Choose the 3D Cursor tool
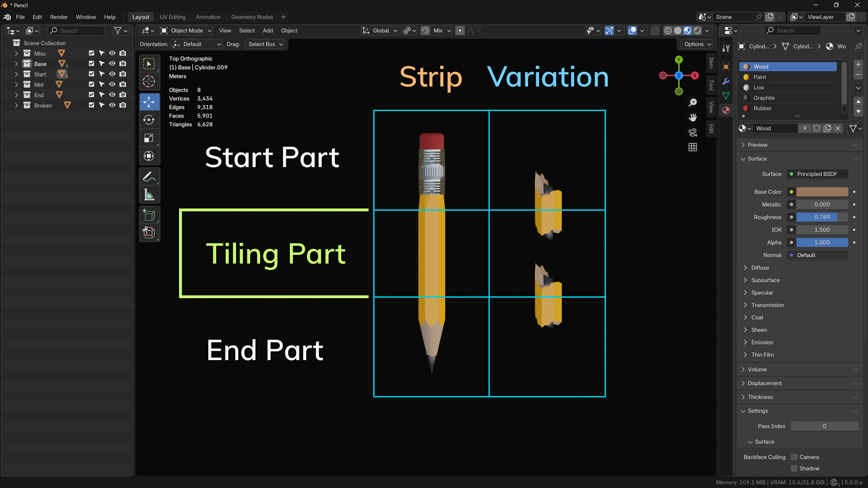This screenshot has width=868, height=488. point(149,81)
